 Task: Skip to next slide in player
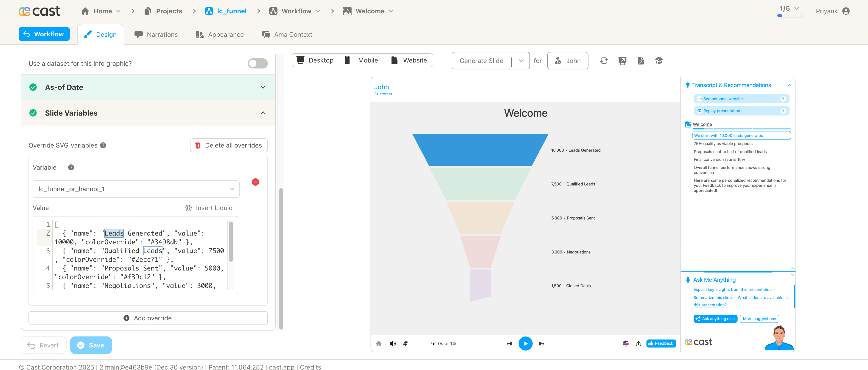click(541, 343)
